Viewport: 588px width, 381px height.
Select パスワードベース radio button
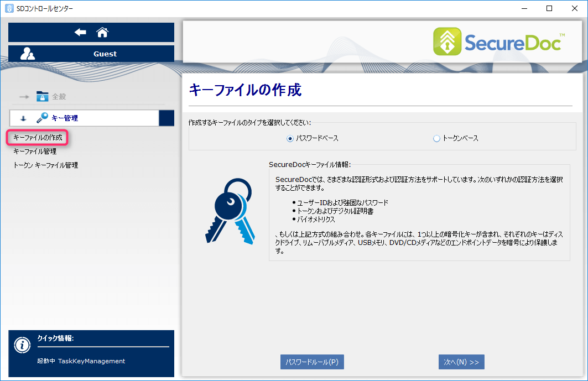tap(290, 138)
